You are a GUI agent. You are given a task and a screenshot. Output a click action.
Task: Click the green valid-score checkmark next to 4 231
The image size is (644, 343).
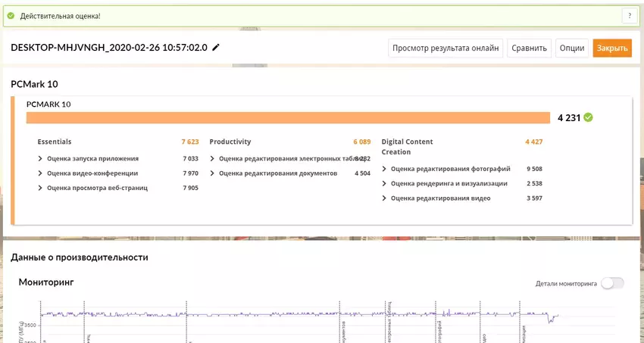pyautogui.click(x=589, y=117)
